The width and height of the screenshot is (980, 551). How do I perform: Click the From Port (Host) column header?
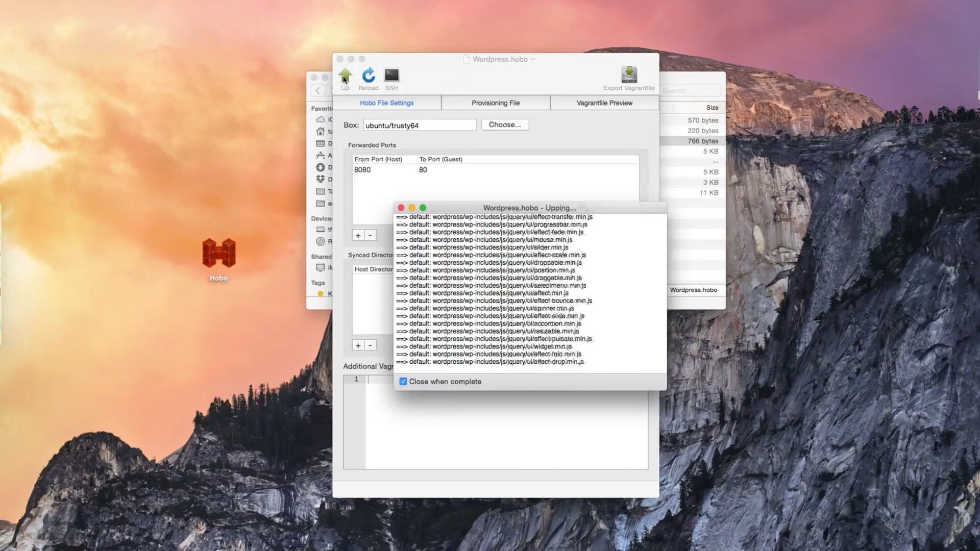[x=378, y=159]
